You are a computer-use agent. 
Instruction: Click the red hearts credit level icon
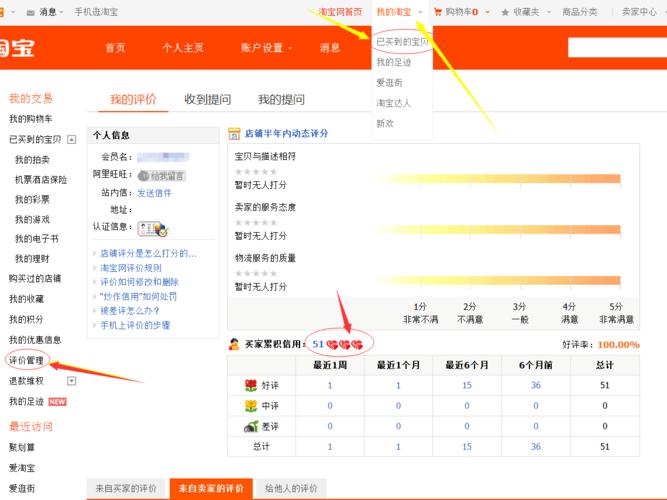click(x=345, y=344)
